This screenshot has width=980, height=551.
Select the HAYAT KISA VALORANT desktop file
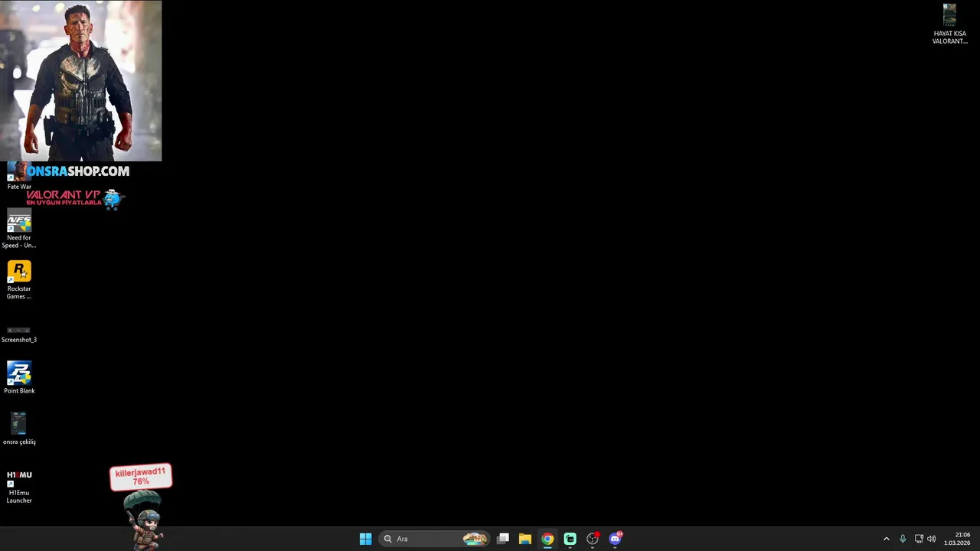click(949, 24)
